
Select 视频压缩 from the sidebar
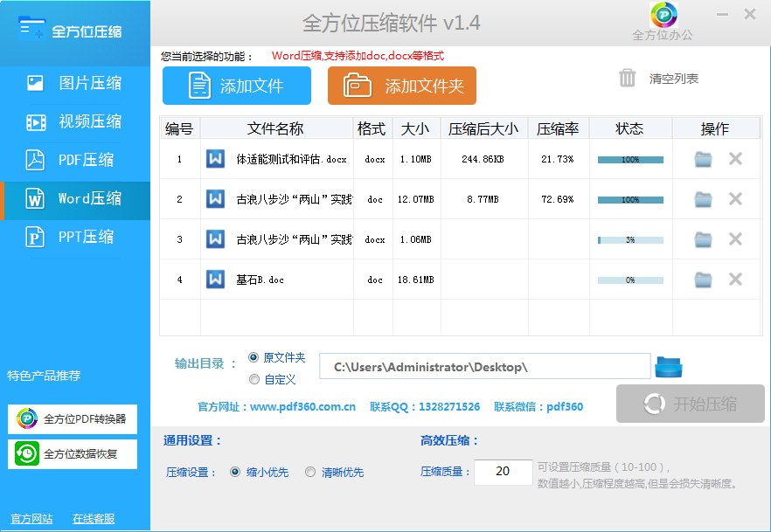pos(74,121)
